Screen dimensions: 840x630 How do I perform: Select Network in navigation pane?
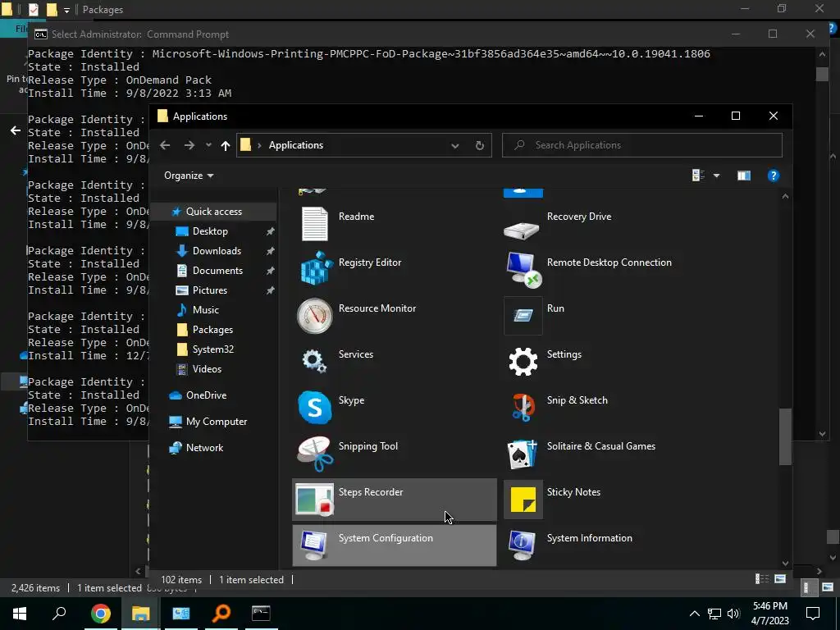(204, 448)
